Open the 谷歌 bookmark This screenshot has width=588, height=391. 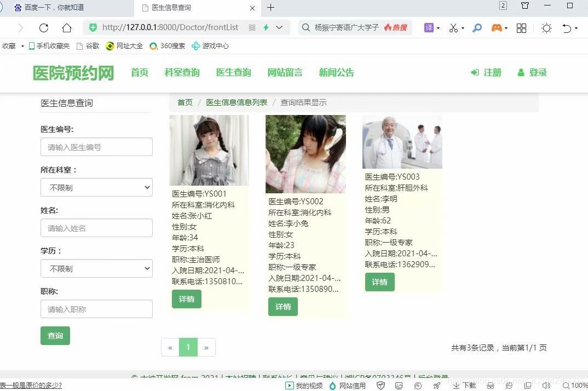coord(88,46)
